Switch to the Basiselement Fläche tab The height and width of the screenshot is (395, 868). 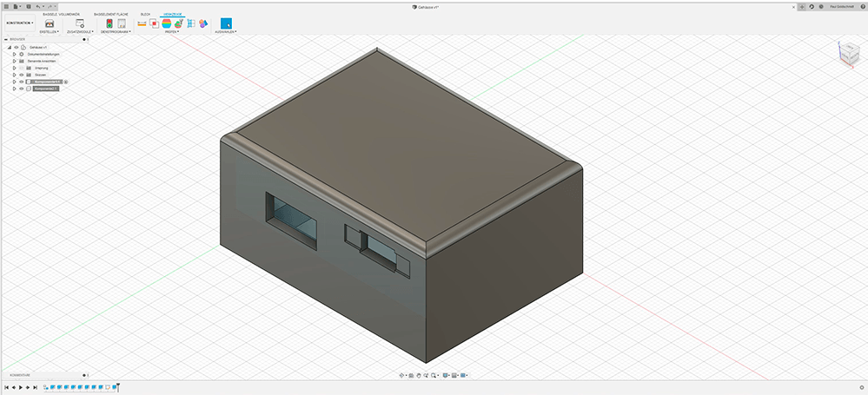(x=111, y=14)
